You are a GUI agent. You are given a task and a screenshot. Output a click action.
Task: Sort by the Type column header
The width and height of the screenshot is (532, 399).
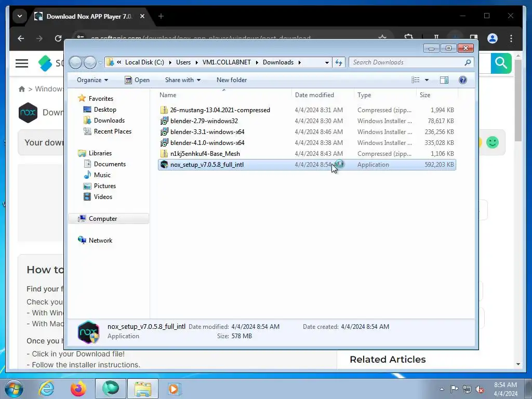coord(385,95)
